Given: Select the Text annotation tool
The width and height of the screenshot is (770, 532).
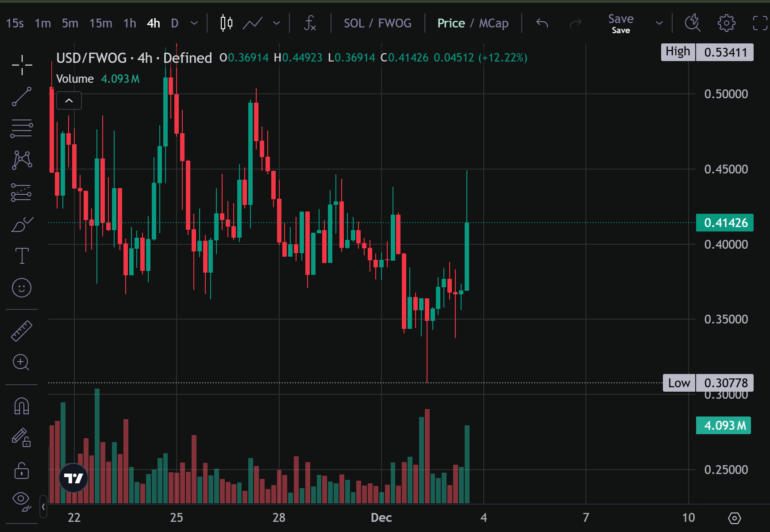Looking at the screenshot, I should [x=21, y=256].
